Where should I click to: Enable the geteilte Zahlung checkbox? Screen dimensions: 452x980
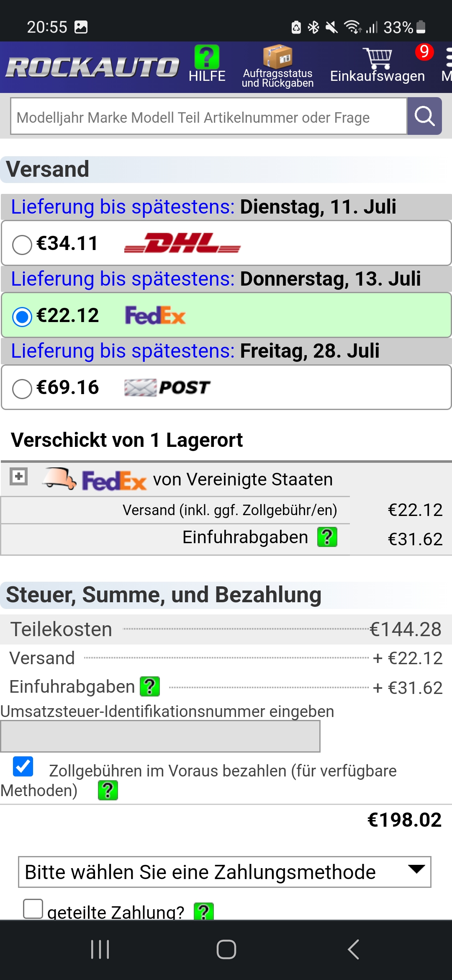(x=33, y=909)
